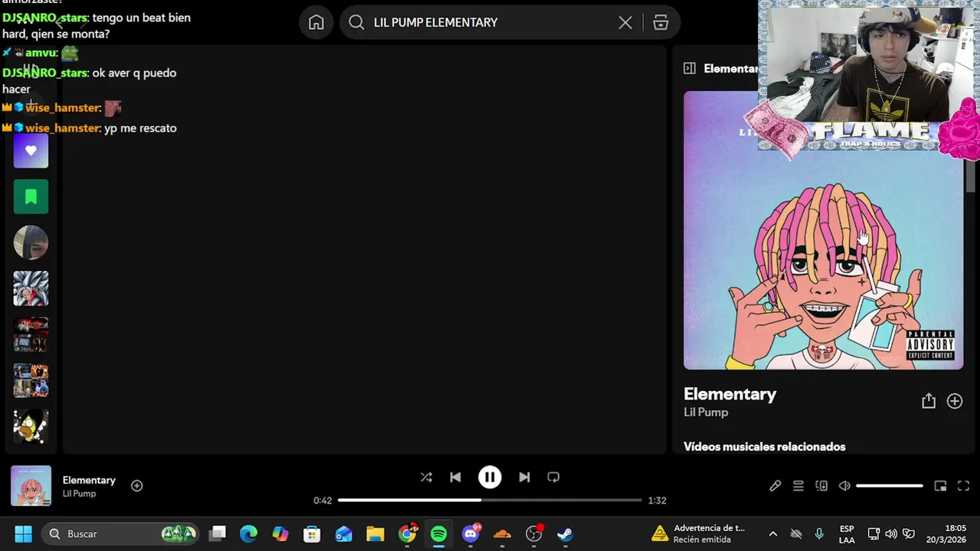Click the taskbar Buscar search box
The height and width of the screenshot is (551, 980).
(120, 534)
